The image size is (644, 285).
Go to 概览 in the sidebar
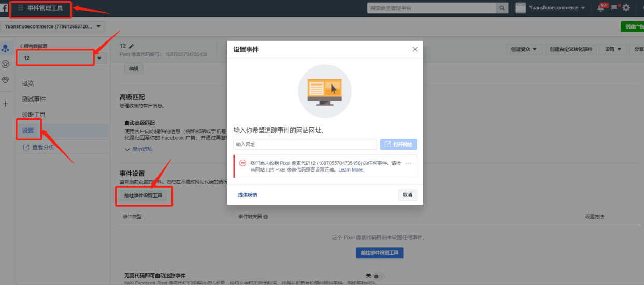pyautogui.click(x=28, y=83)
